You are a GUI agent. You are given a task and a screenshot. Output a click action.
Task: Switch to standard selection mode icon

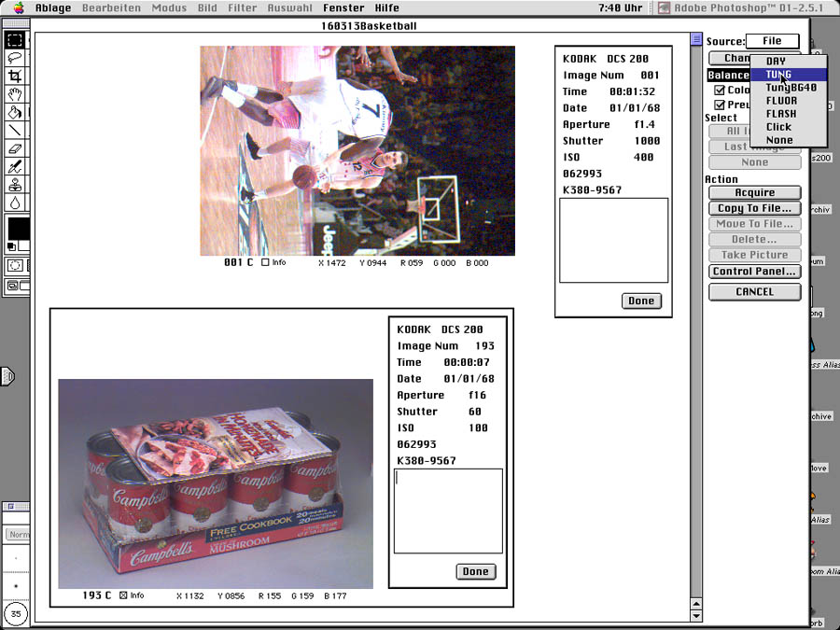click(x=15, y=265)
